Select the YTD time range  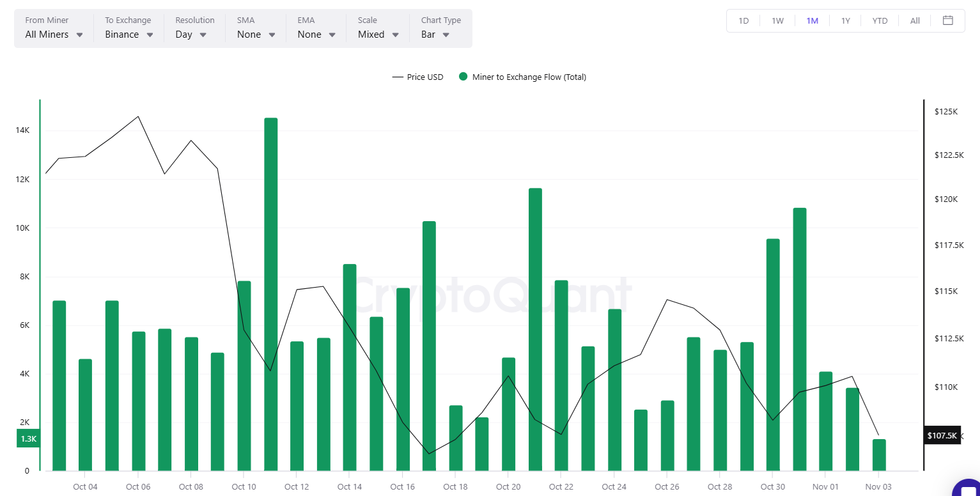point(880,20)
